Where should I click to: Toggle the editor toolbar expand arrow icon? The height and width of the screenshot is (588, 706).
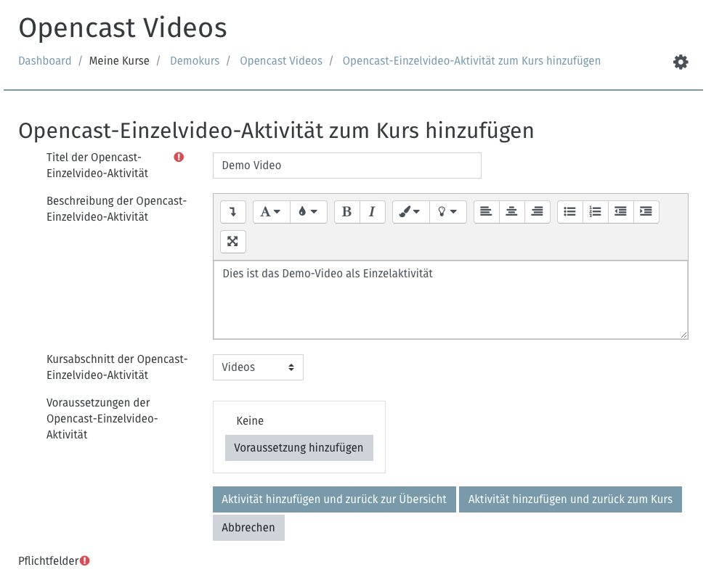click(x=232, y=211)
